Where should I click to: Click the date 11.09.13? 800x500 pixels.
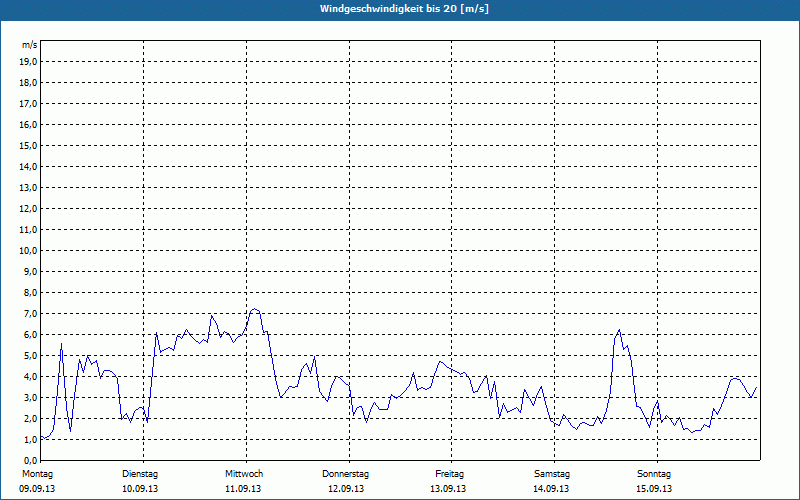(243, 489)
